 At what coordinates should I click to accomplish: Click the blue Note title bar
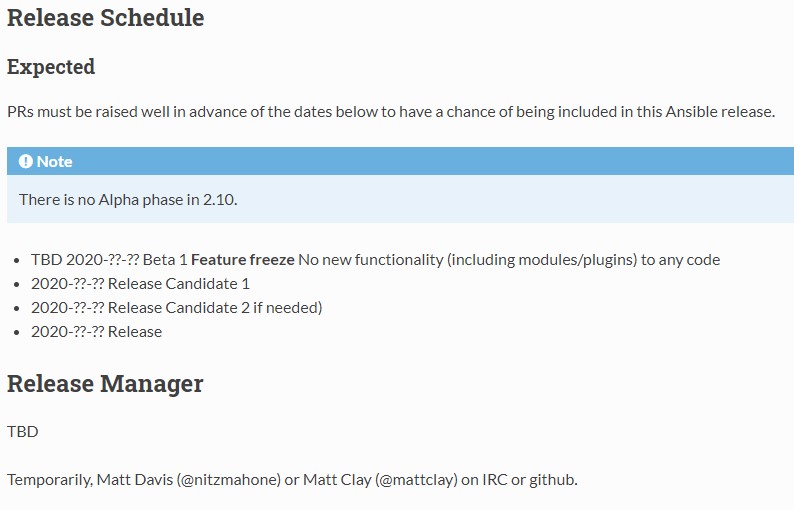pos(400,161)
